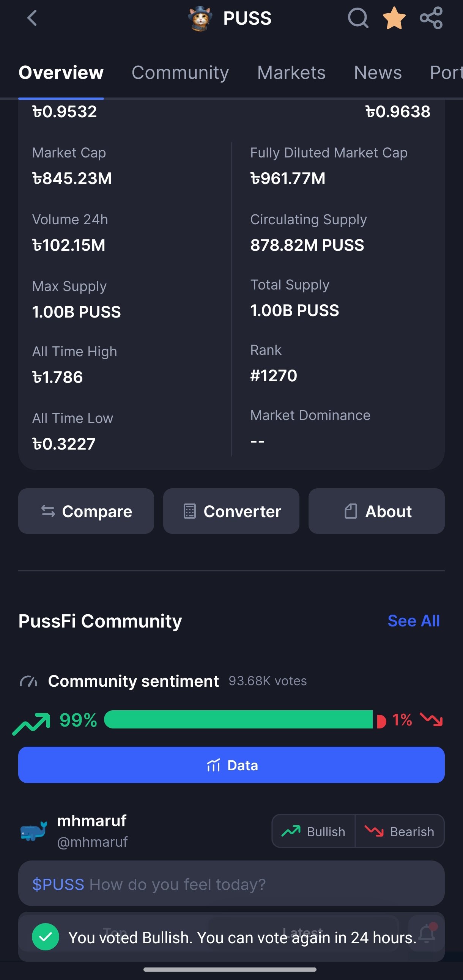
Task: Click the $PUSS How do you feel input
Action: [231, 883]
